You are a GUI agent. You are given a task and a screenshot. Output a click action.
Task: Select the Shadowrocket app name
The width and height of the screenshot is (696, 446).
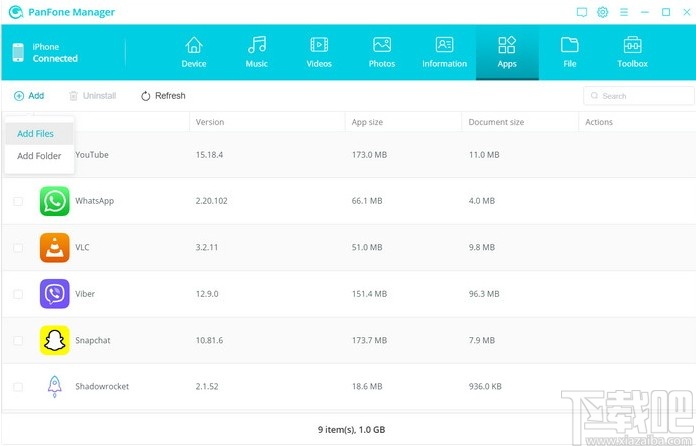click(102, 387)
